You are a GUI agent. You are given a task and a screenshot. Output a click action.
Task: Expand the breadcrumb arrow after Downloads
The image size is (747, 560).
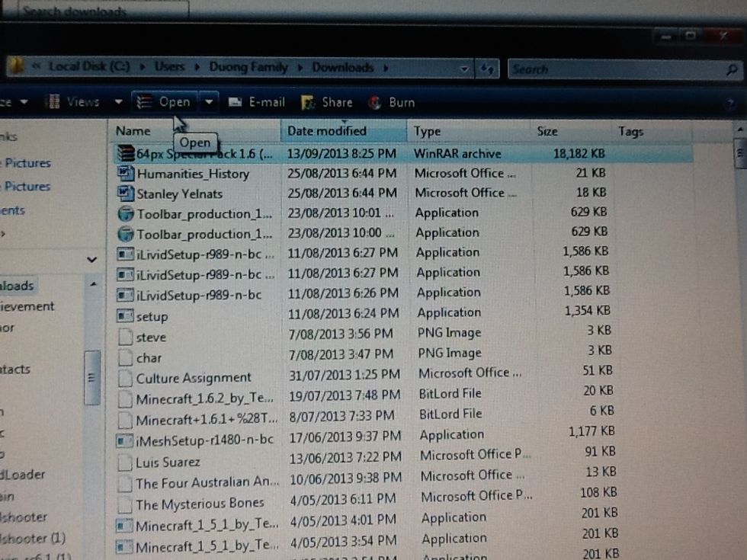(x=386, y=68)
